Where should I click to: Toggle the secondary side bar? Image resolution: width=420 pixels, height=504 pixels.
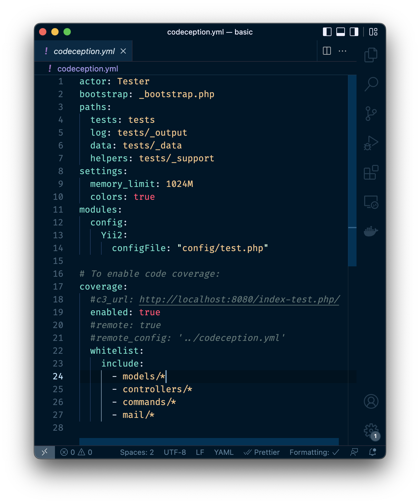coord(354,32)
